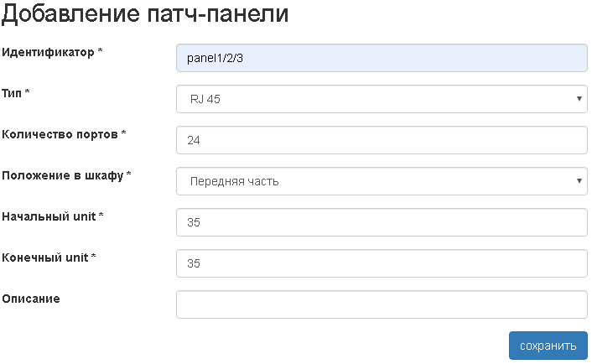The height and width of the screenshot is (364, 592).
Task: Click the Начальный unit label
Action: pyautogui.click(x=49, y=216)
